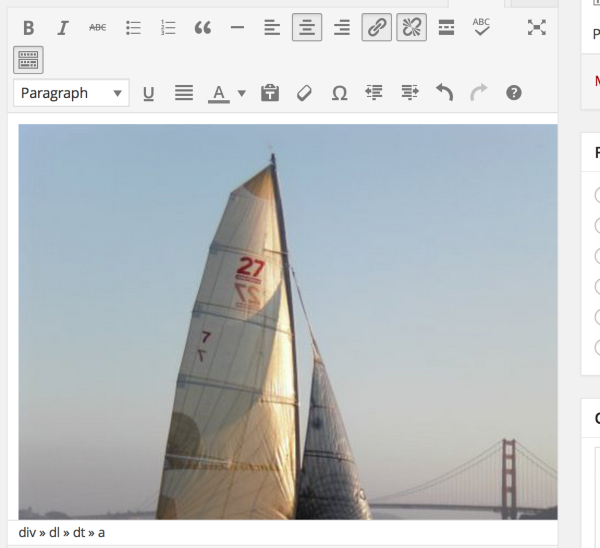This screenshot has height=548, width=600.
Task: Toggle the toolbar kitchen sink
Action: point(28,60)
